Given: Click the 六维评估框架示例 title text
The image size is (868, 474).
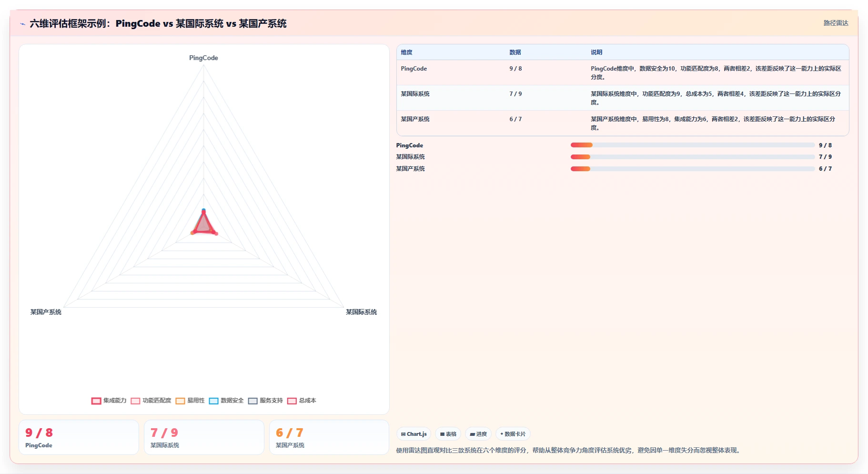Looking at the screenshot, I should 158,23.
